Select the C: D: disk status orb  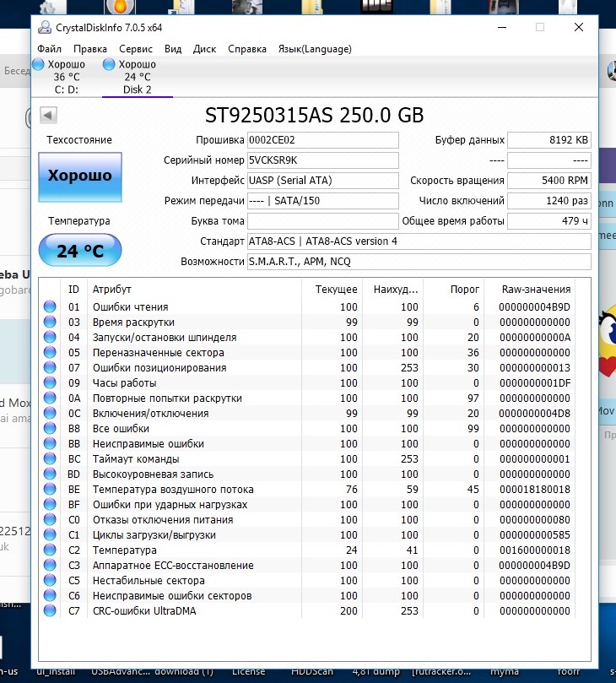(38, 65)
